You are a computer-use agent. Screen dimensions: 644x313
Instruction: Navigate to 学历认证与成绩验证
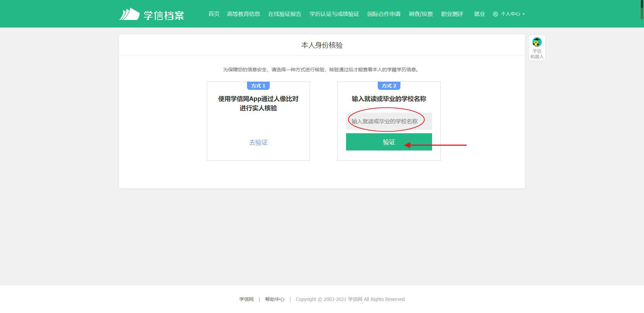pos(334,14)
